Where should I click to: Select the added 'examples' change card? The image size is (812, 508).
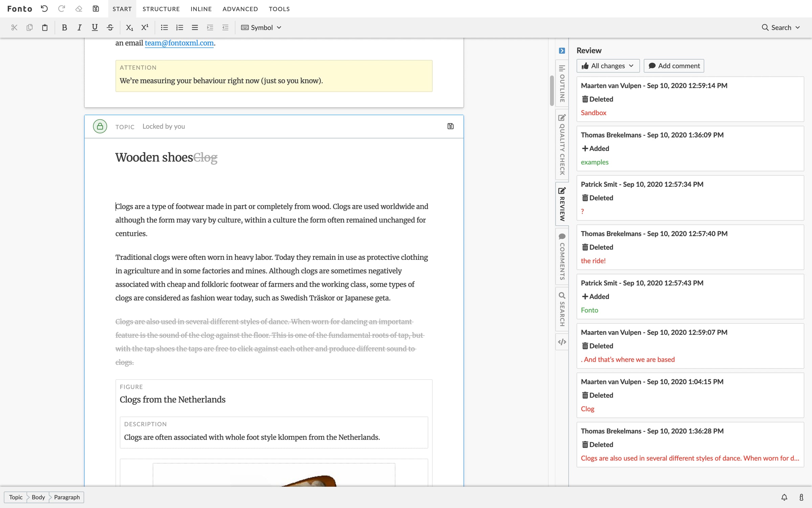(690, 148)
